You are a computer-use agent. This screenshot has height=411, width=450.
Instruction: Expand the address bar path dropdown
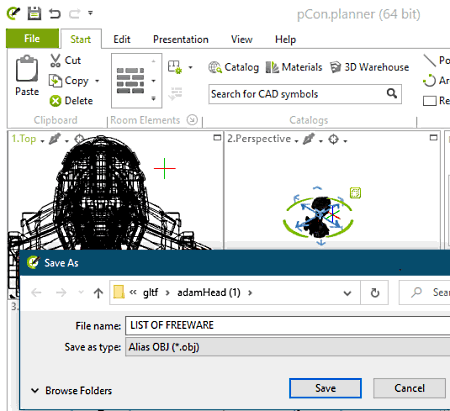pyautogui.click(x=347, y=293)
